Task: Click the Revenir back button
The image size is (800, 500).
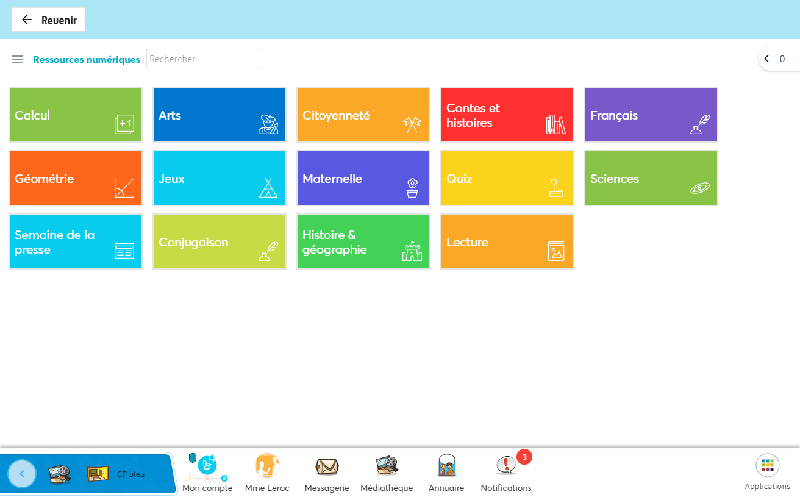Action: click(x=48, y=19)
